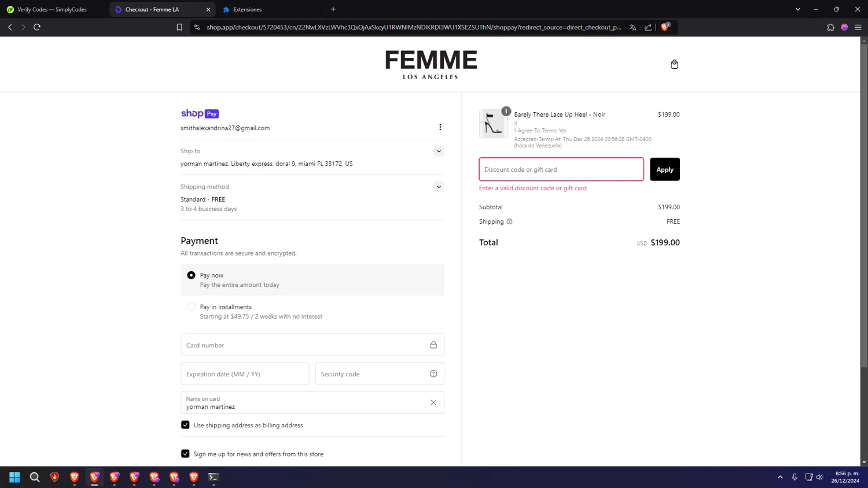Open the shopping bag cart icon
The width and height of the screenshot is (868, 488).
tap(674, 64)
